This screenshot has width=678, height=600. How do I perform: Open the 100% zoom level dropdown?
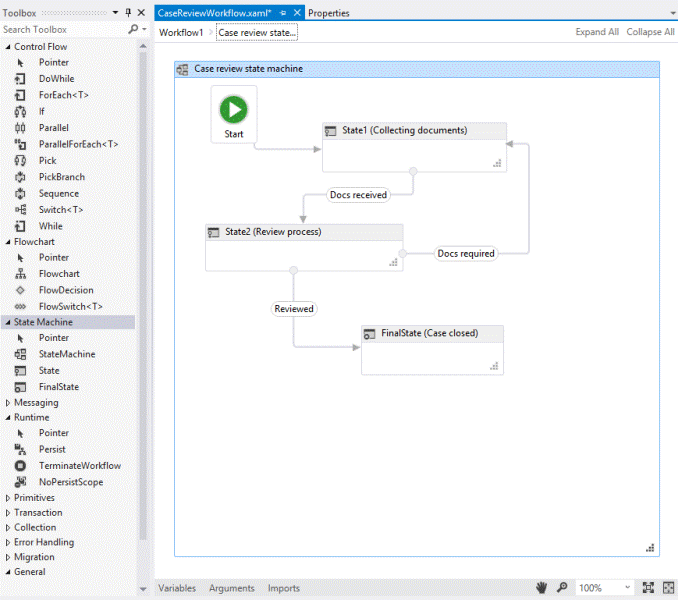tap(627, 587)
